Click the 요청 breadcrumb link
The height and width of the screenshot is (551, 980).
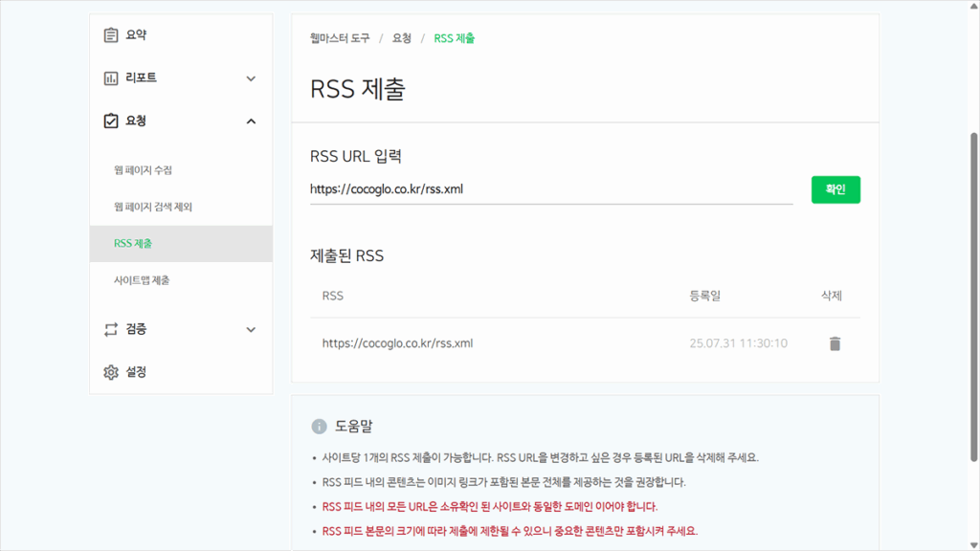pyautogui.click(x=401, y=38)
